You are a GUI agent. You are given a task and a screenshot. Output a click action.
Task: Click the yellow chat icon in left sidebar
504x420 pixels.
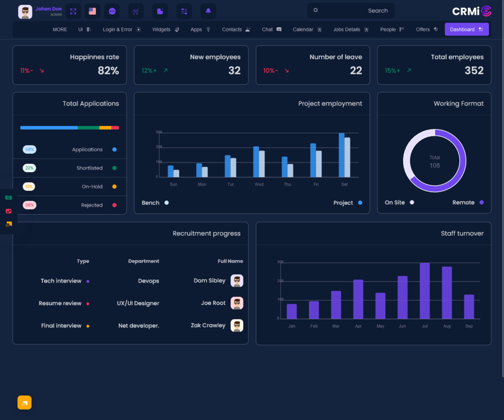[x=8, y=224]
